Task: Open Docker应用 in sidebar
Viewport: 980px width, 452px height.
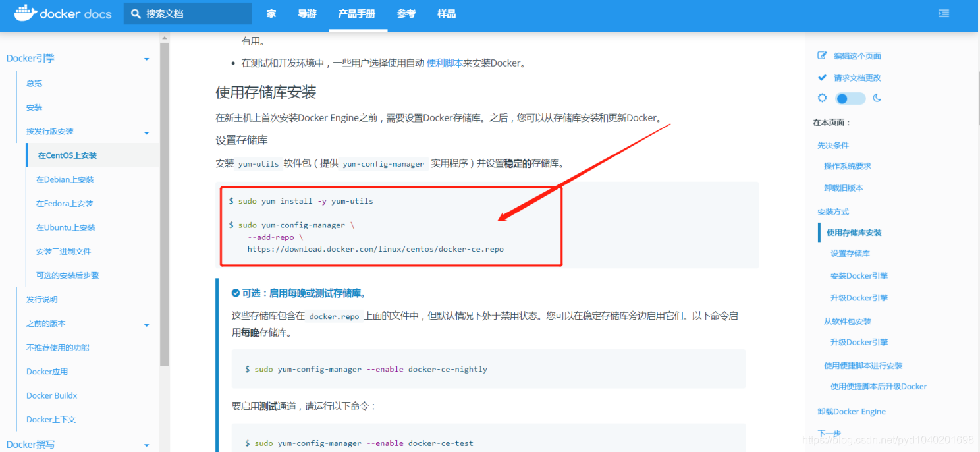Action: pos(47,372)
